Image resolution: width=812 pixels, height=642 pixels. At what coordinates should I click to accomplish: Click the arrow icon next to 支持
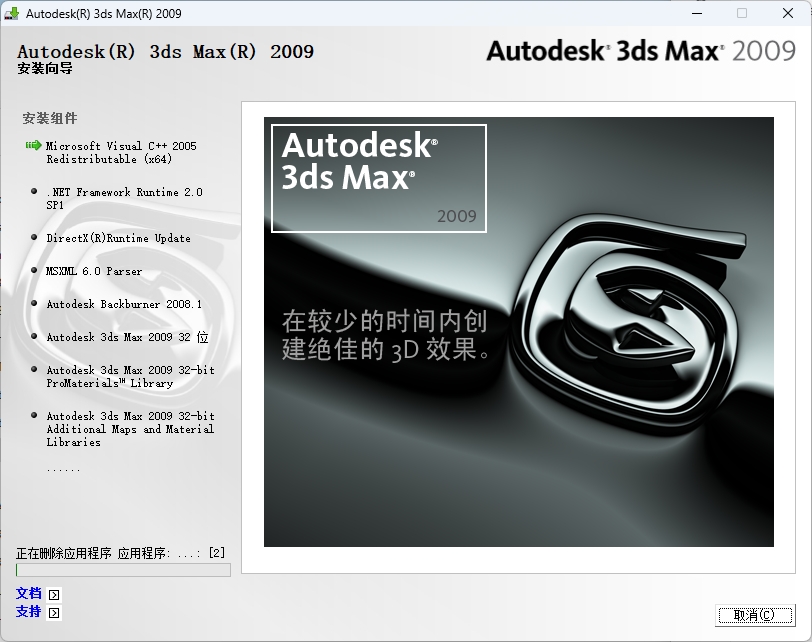(54, 612)
